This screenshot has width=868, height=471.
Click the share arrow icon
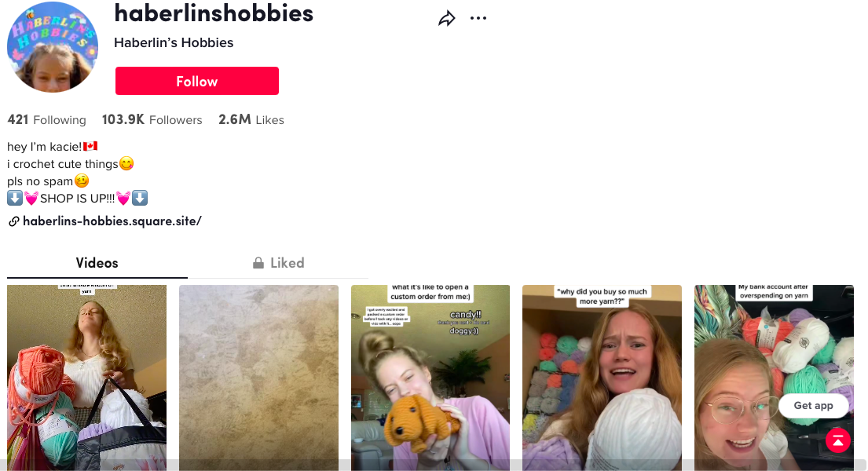point(447,18)
